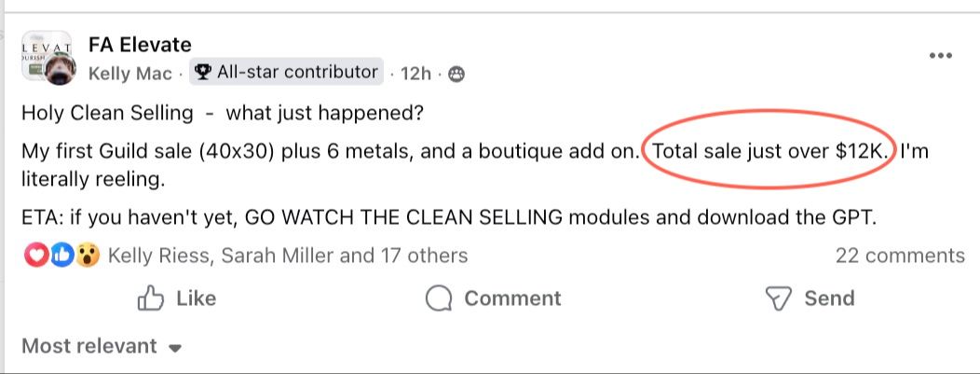Open the 22 comments link

click(x=899, y=256)
